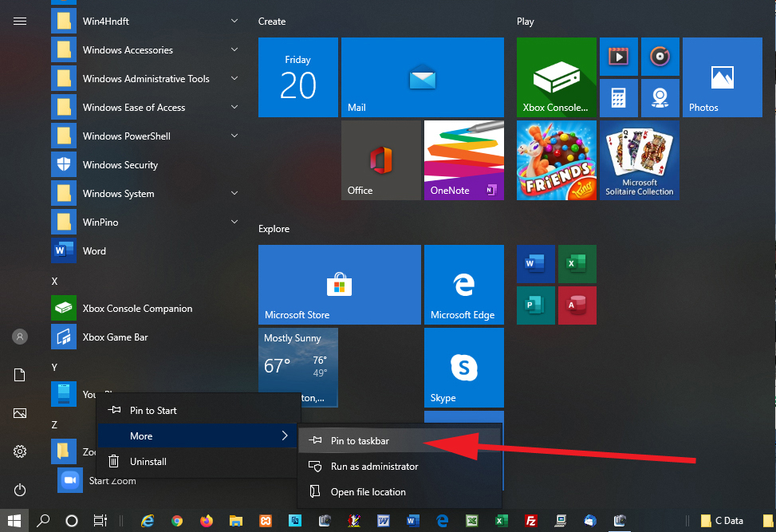Screen dimensions: 776x532
Task: Select Uninstall in the context menu
Action: [x=199, y=461]
